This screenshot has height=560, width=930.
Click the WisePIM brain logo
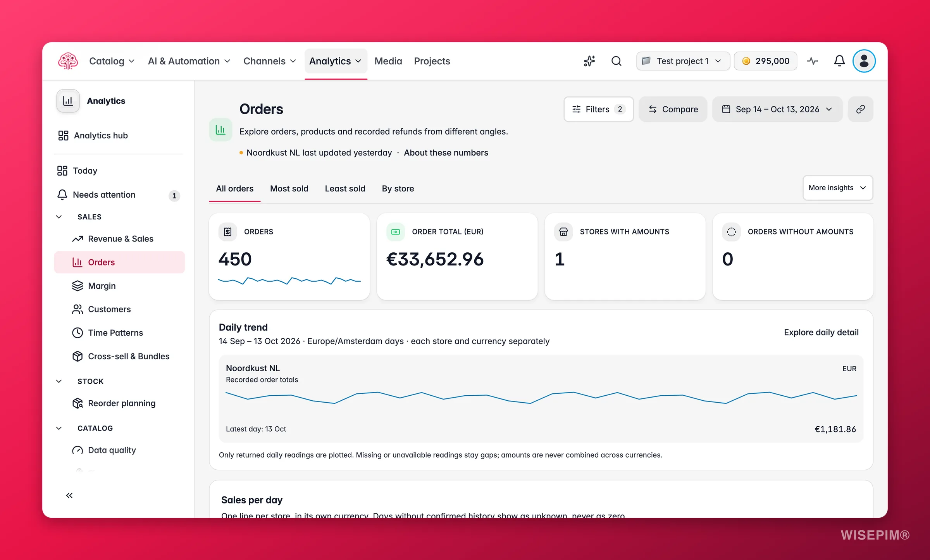point(68,61)
